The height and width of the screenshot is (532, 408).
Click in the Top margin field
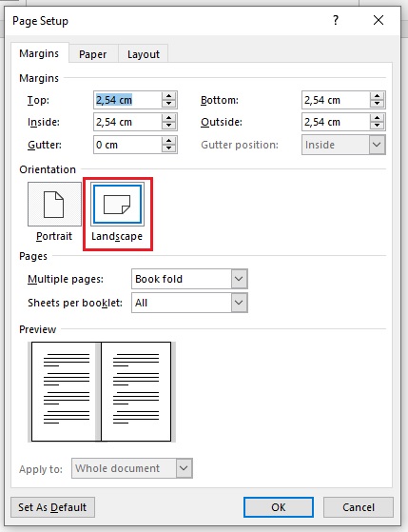(127, 100)
